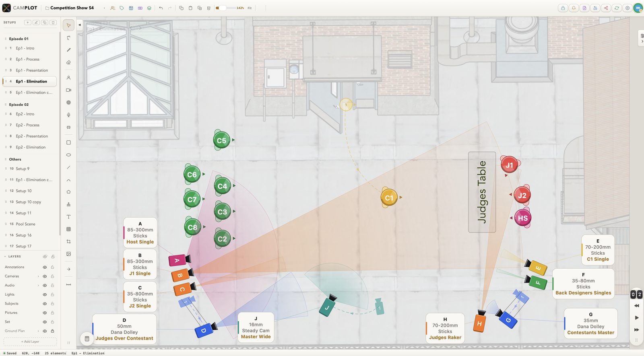Lock the Pictures layer
Screen dimensions: 644x356
(52, 313)
